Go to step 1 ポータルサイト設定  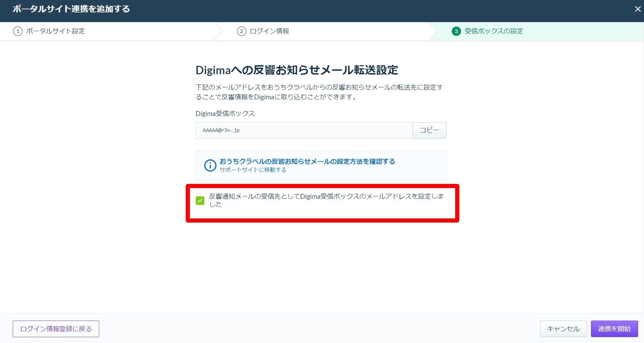(x=49, y=31)
